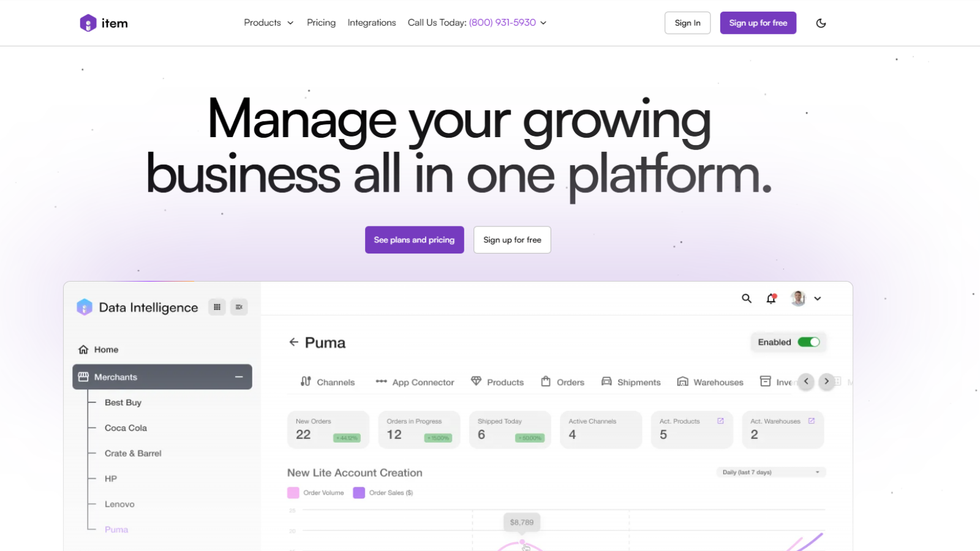Screen dimensions: 980x551
Task: Collapse the sidebar with the menu icon
Action: pyautogui.click(x=239, y=307)
